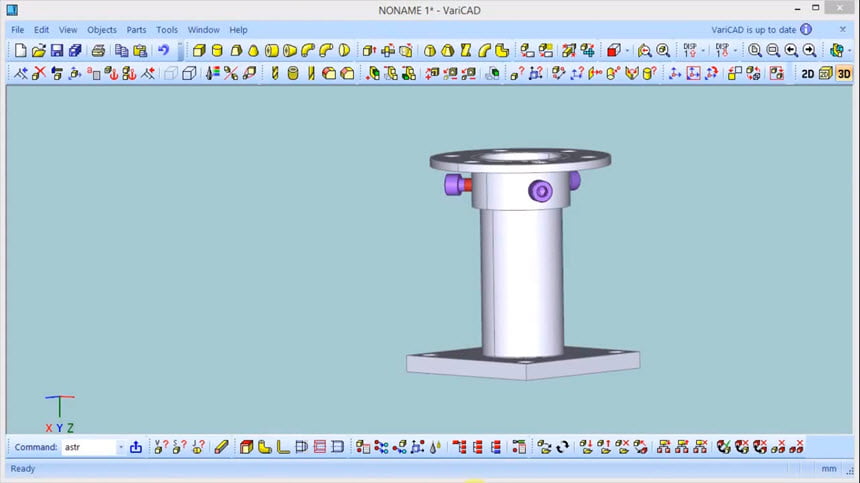This screenshot has width=860, height=483.
Task: Insert a pipe elbow solid
Action: coord(308,50)
